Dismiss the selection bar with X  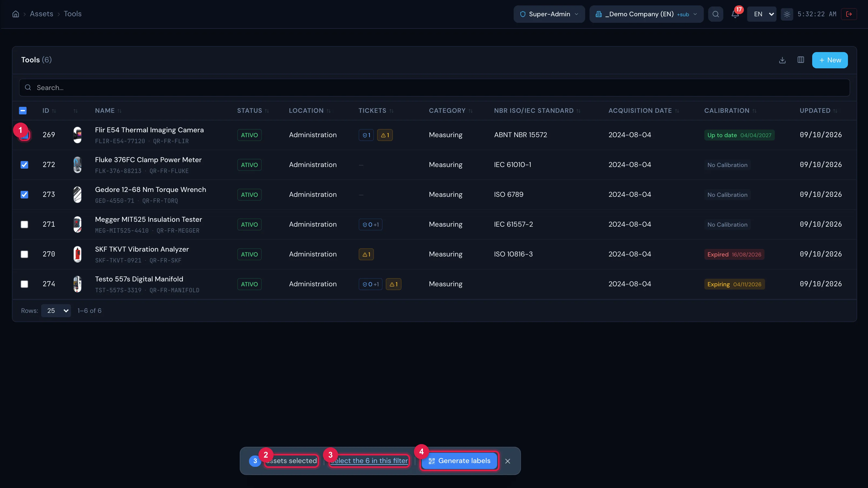point(507,461)
